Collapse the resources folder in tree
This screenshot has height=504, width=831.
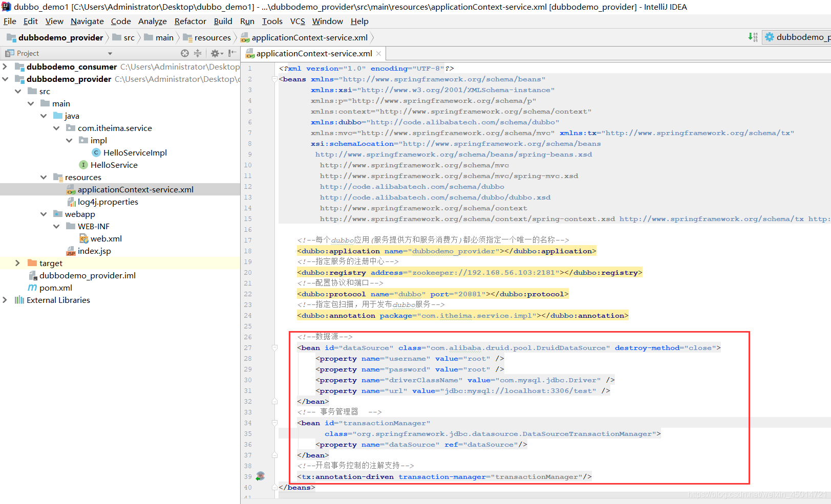click(x=44, y=177)
